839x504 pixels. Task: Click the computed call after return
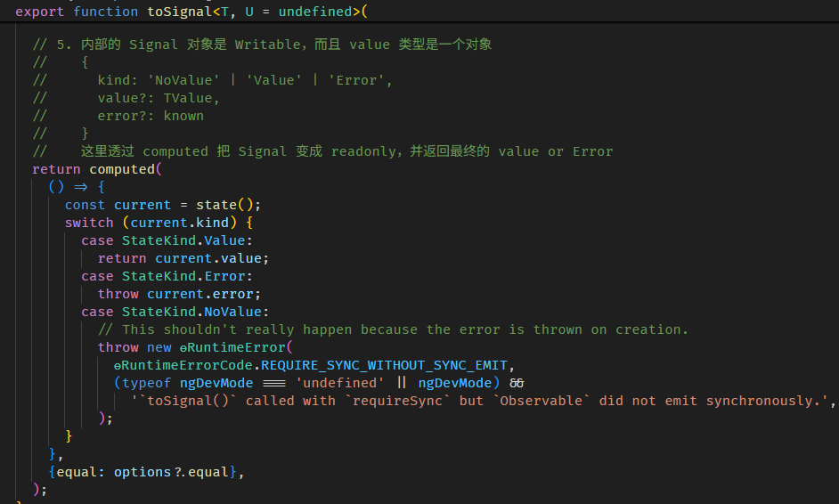click(x=122, y=169)
